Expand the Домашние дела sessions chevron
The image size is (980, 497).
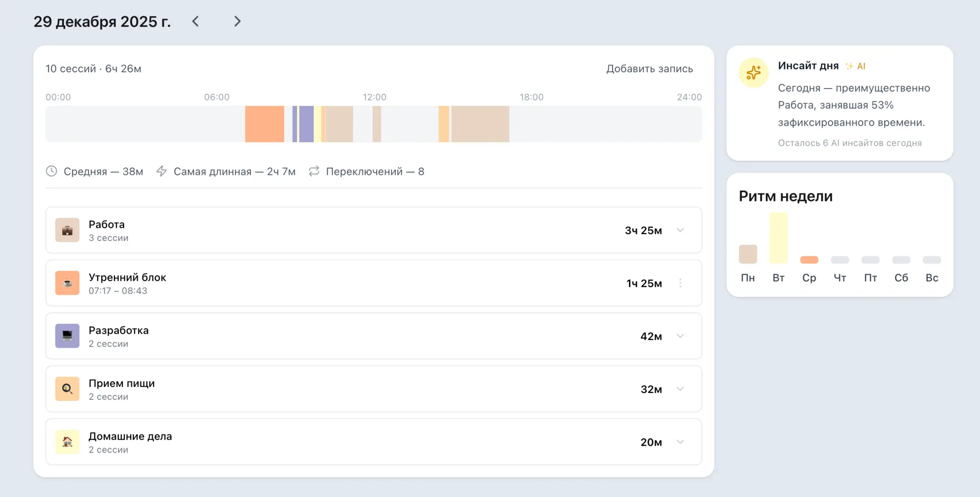click(680, 442)
